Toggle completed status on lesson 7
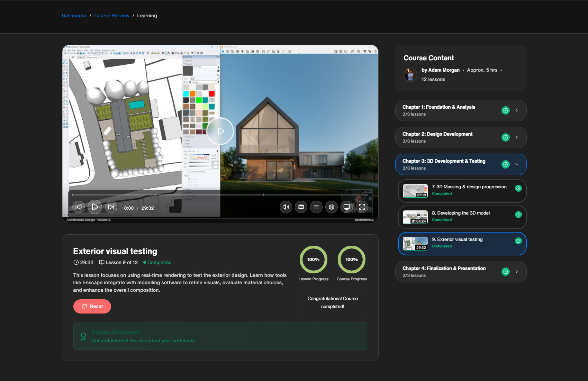Viewport: 588px width, 381px height. tap(518, 188)
